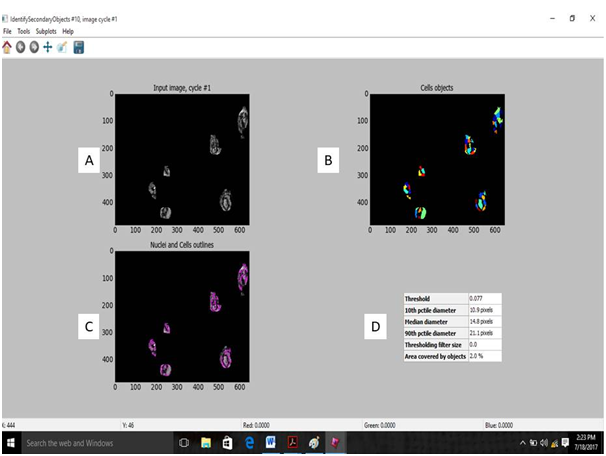This screenshot has width=606, height=456.
Task: Open Microsoft Word from the taskbar
Action: coord(270,442)
